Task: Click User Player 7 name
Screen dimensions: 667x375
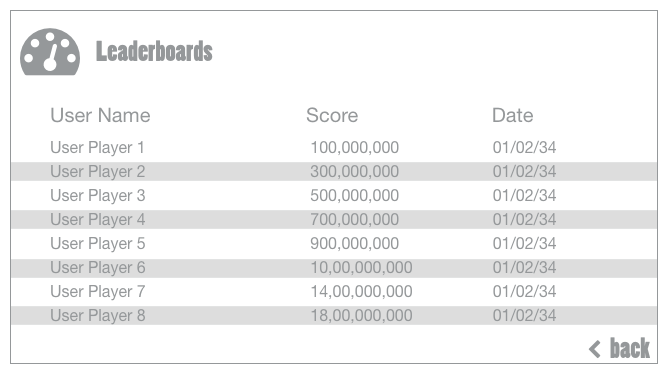Action: click(x=98, y=292)
